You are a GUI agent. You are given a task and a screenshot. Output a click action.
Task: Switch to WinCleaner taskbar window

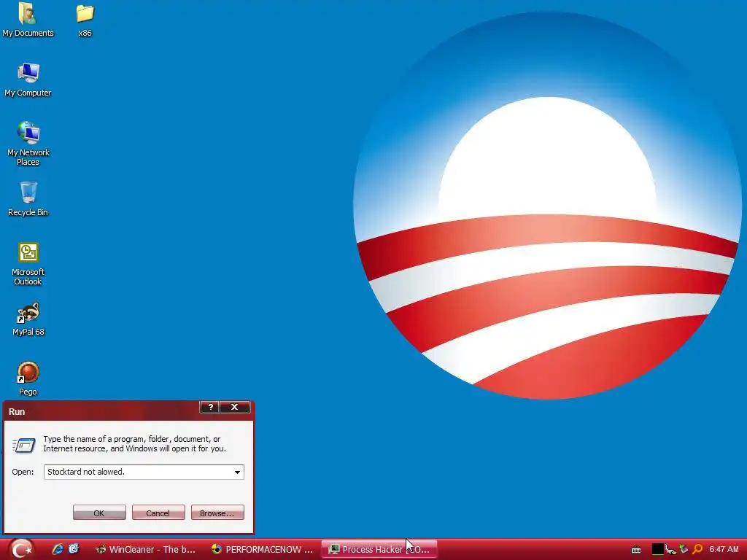145,550
